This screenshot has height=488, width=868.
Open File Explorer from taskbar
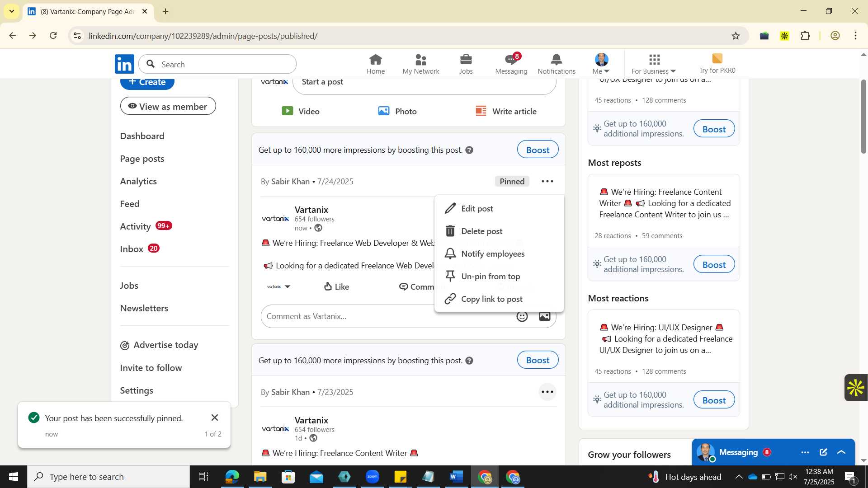point(260,477)
